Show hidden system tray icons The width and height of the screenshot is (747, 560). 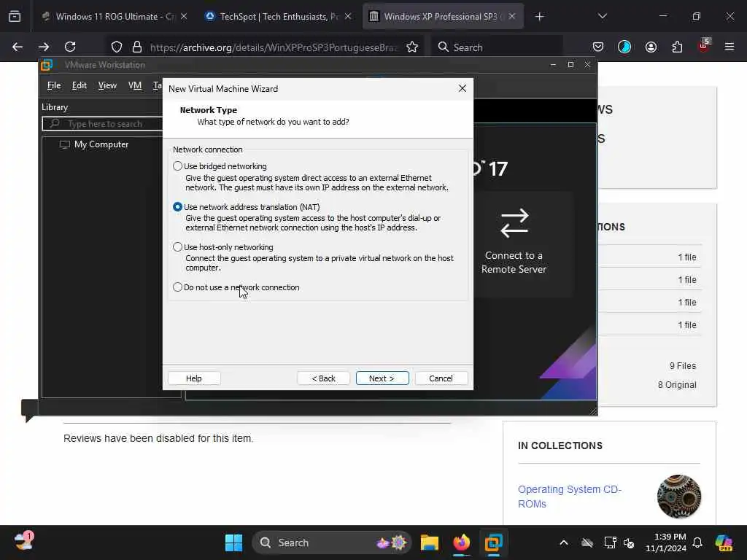tap(564, 542)
